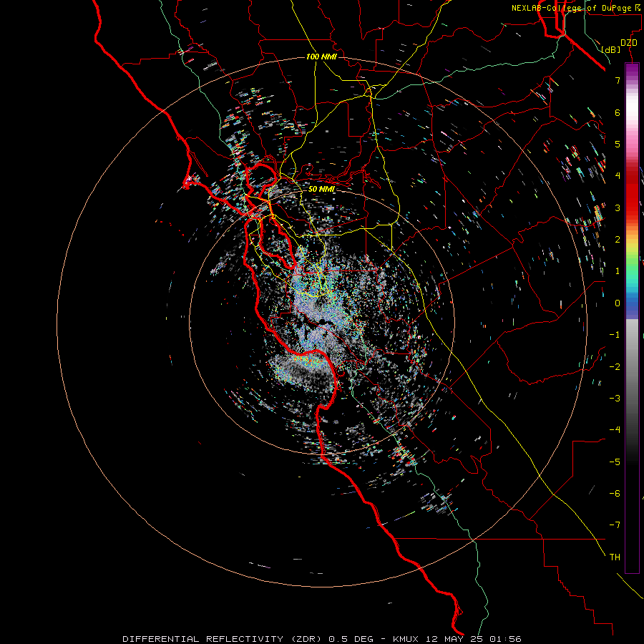644x644 pixels.
Task: Select the 1 dB scale tick label
Action: (618, 271)
